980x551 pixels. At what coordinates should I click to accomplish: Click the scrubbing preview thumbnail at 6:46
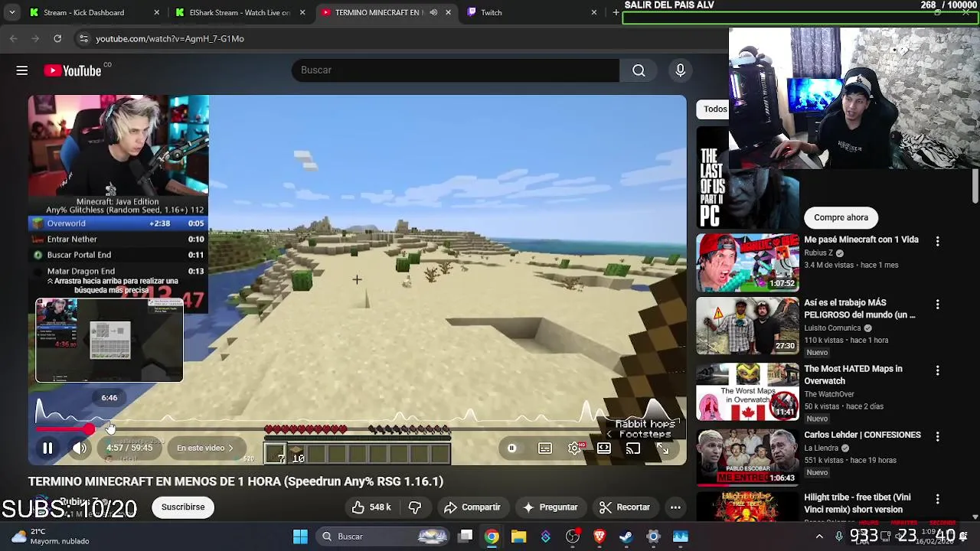pos(109,341)
